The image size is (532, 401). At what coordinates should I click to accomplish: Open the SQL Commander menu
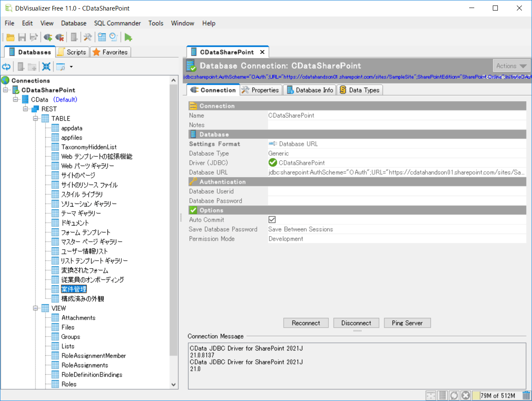pyautogui.click(x=117, y=23)
